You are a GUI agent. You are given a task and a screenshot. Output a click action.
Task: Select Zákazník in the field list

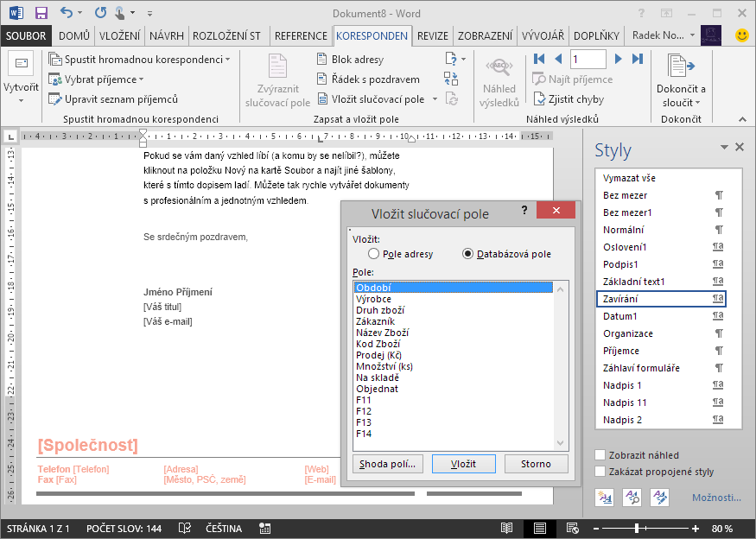pyautogui.click(x=454, y=321)
